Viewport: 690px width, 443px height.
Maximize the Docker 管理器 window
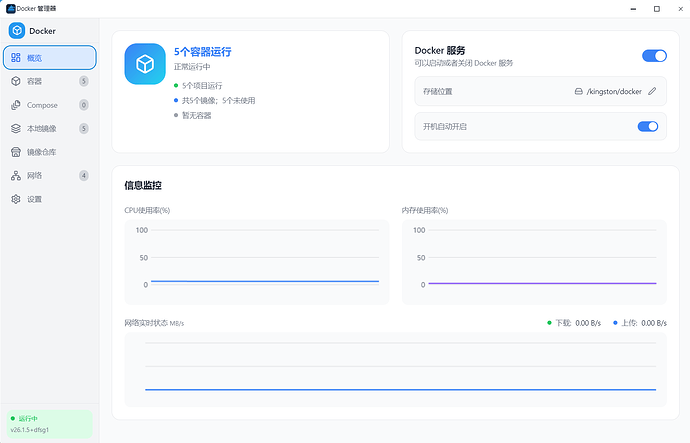pos(657,9)
